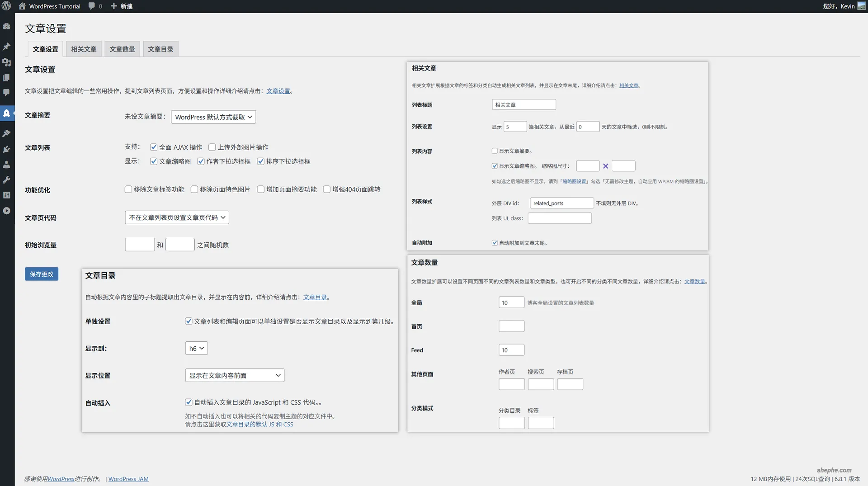
Task: Open Posts via the pushpin sidebar icon
Action: (x=7, y=47)
